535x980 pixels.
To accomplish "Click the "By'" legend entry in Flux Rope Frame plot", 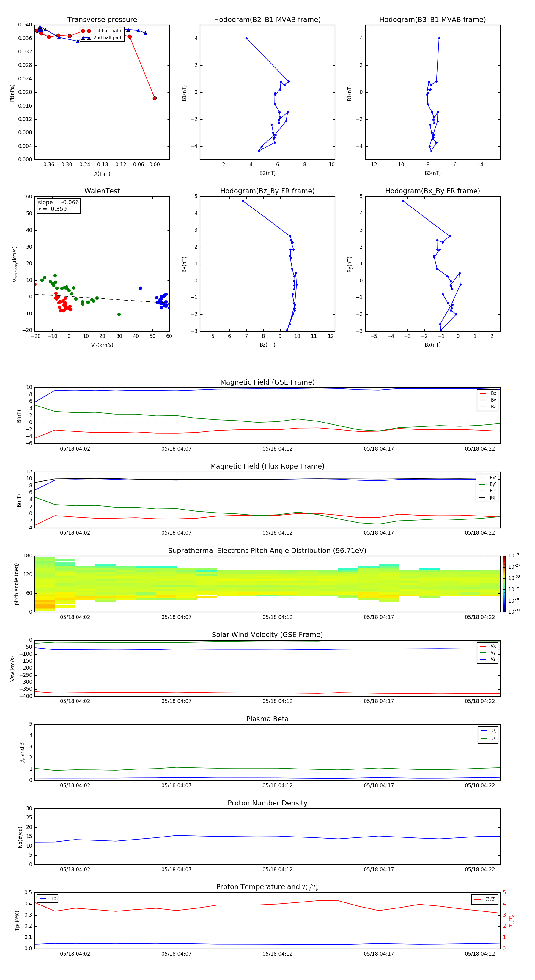I will click(x=487, y=485).
